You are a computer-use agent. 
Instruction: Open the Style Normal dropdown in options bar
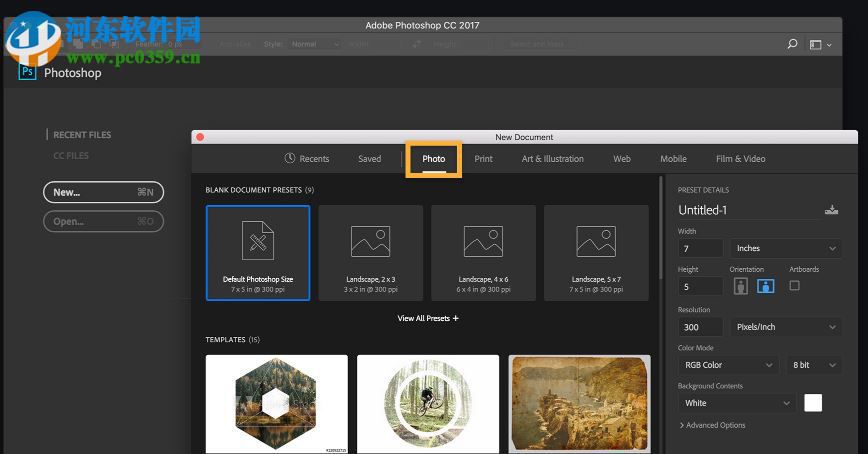pos(314,44)
